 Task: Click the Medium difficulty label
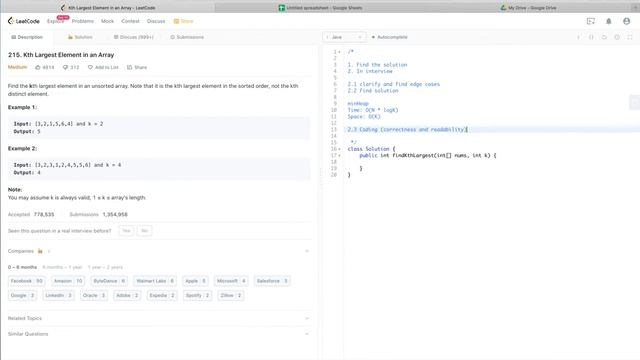(17, 67)
